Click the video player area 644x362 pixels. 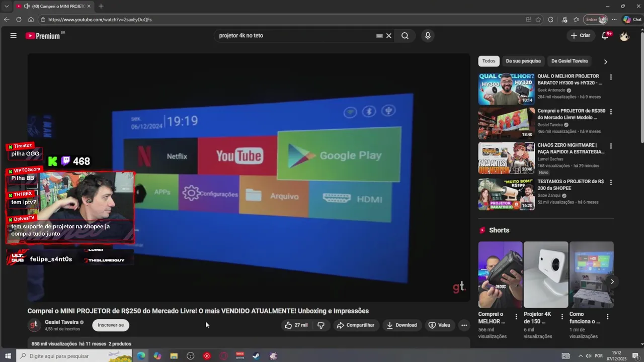point(249,177)
